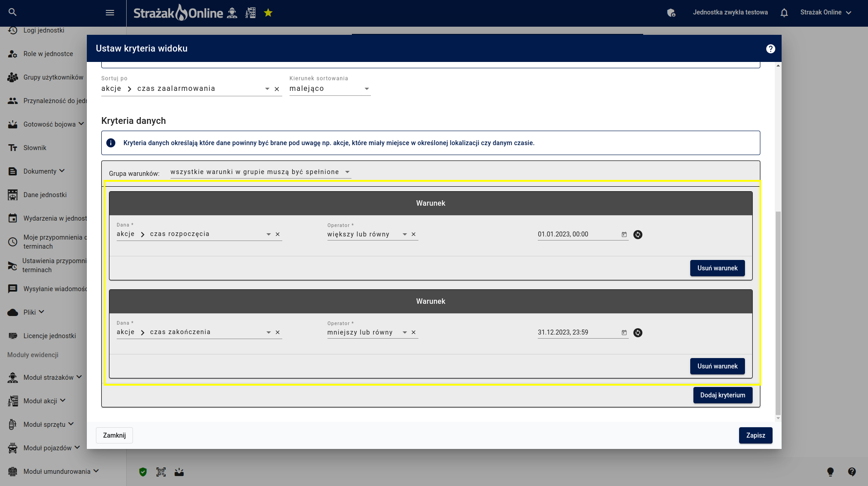Screen dimensions: 868x486
Task: Open Wydarzenia w jednostce sidebar item
Action: [x=47, y=218]
